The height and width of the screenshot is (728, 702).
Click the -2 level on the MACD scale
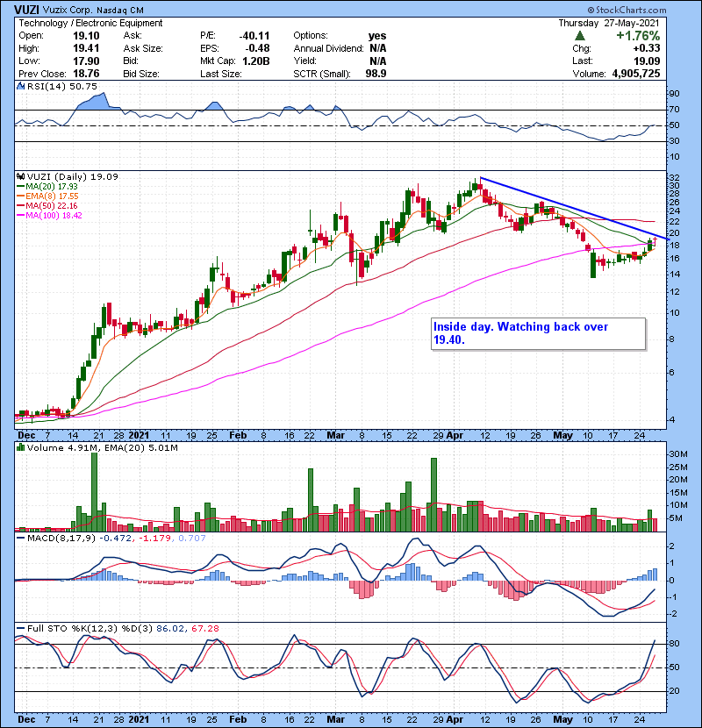673,614
